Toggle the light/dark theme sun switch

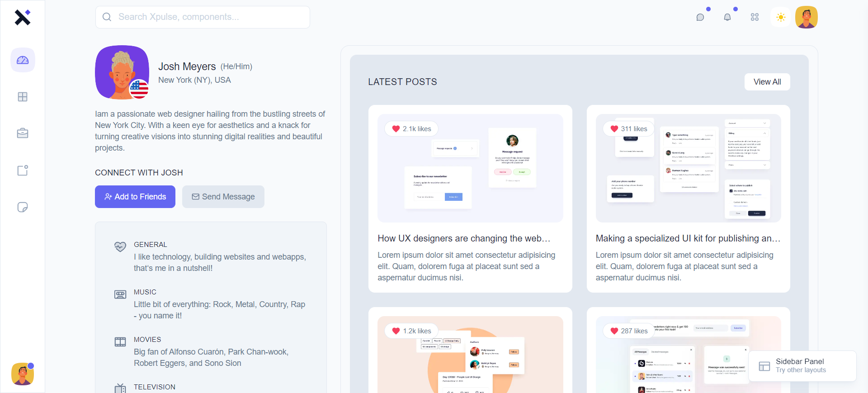781,17
